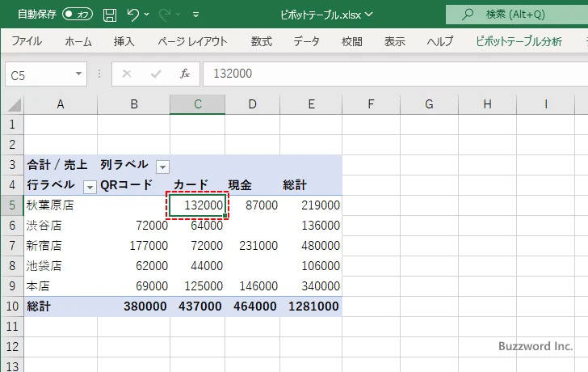Open Customize Quick Access Toolbar dropdown
The width and height of the screenshot is (588, 372).
(x=195, y=15)
